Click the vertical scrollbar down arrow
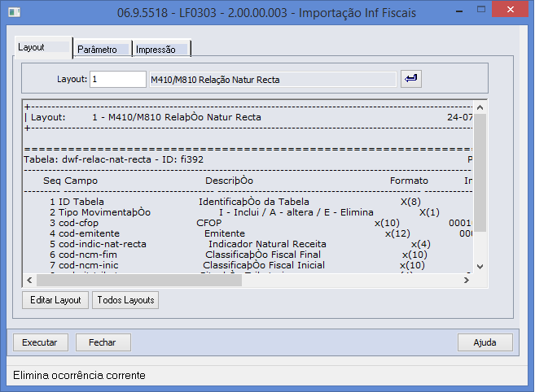The width and height of the screenshot is (535, 392). pos(480,267)
